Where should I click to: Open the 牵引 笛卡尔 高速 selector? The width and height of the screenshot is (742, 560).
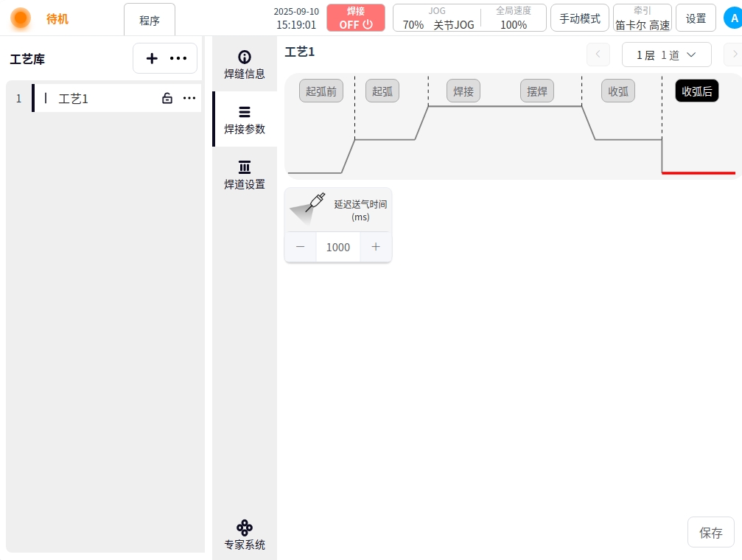pyautogui.click(x=642, y=18)
